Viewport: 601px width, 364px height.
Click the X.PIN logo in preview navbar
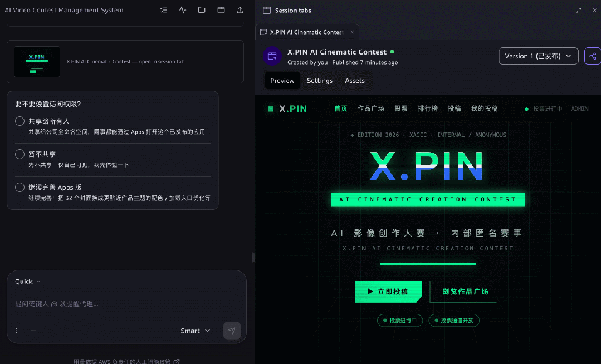click(x=288, y=109)
